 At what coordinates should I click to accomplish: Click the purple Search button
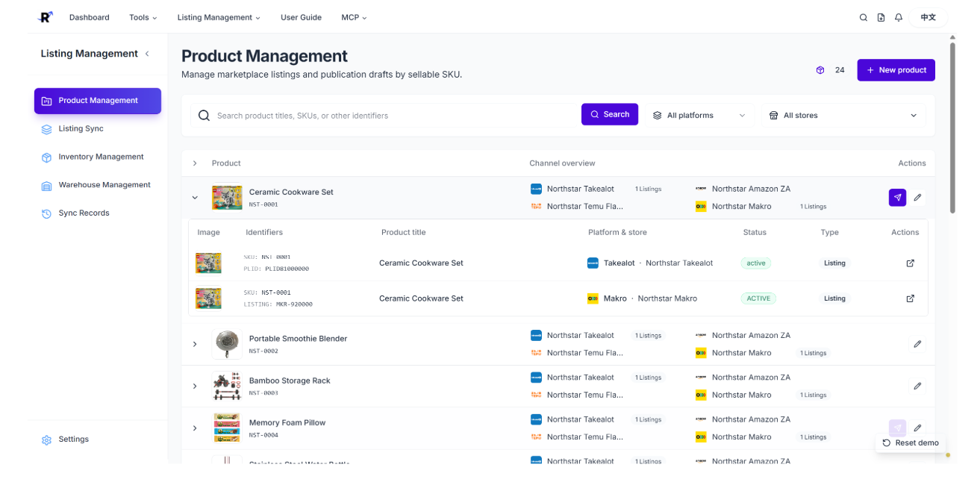[x=610, y=114]
